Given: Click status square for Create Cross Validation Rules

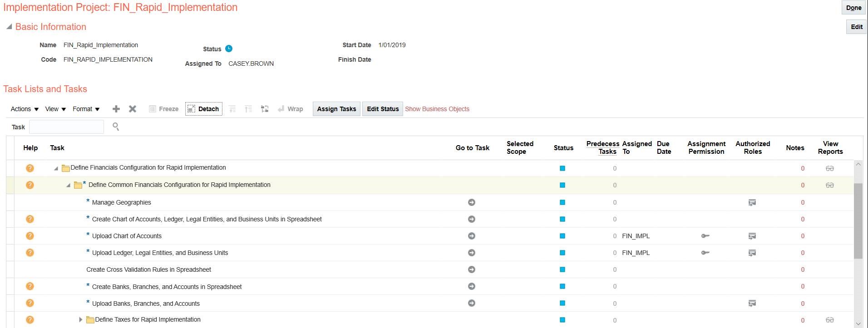Looking at the screenshot, I should 562,269.
